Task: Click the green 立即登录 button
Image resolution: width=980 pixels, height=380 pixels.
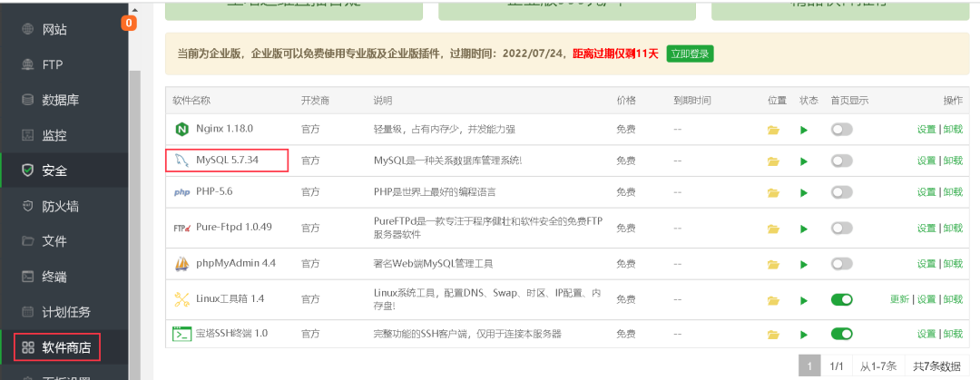Action: 690,54
